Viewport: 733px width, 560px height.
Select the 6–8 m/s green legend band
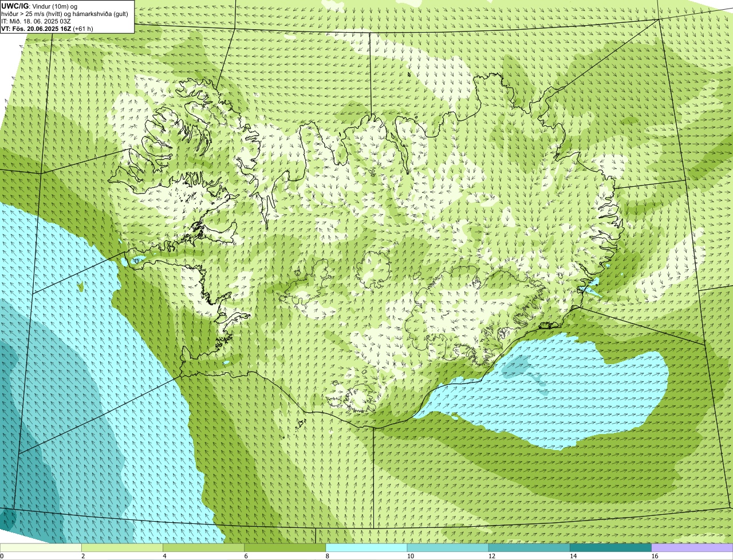pyautogui.click(x=285, y=547)
